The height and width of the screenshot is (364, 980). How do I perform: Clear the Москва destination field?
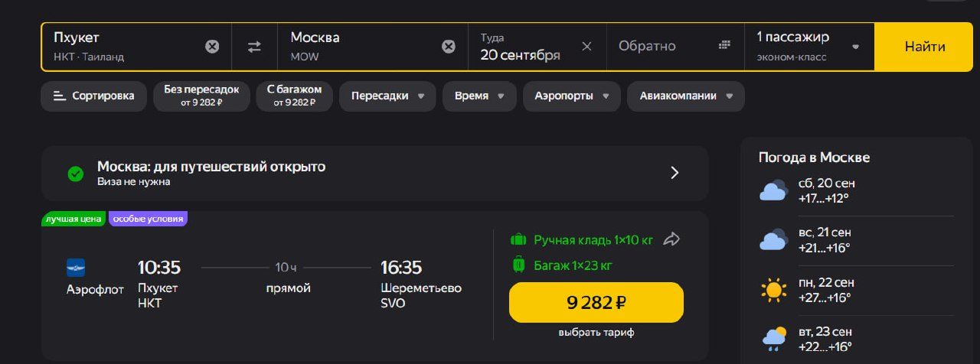pos(449,47)
